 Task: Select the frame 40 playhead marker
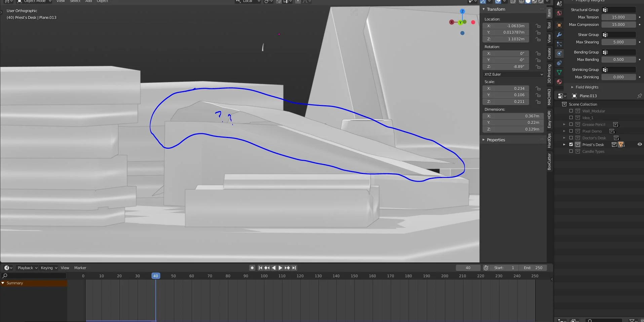pyautogui.click(x=155, y=276)
